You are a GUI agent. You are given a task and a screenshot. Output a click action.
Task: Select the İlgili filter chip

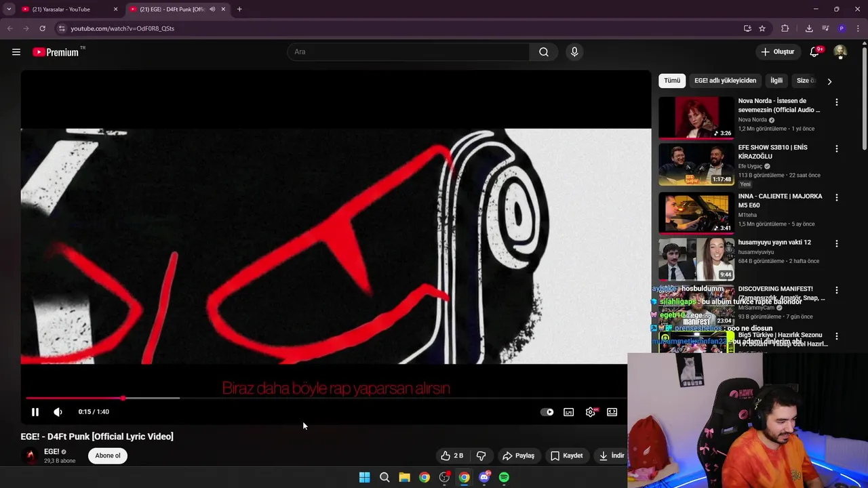click(776, 81)
